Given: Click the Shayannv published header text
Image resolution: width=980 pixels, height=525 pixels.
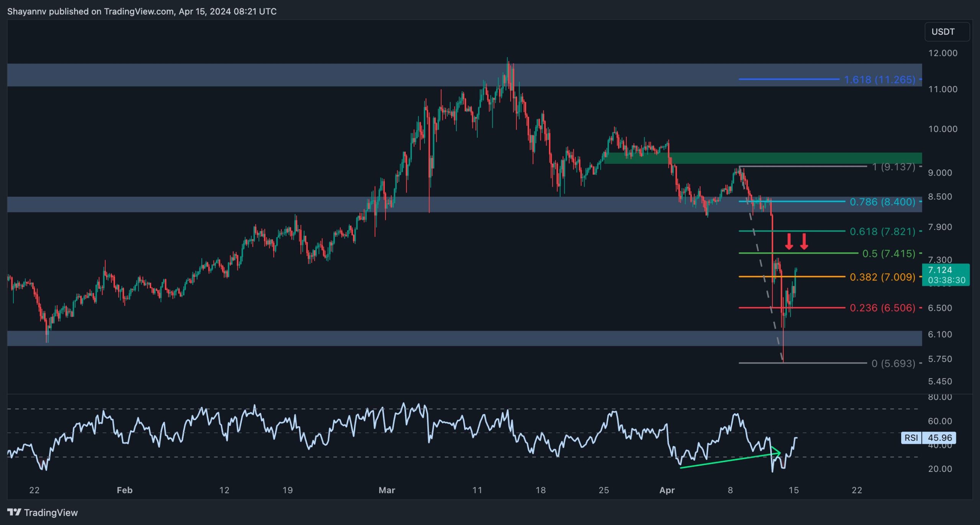Looking at the screenshot, I should point(142,11).
